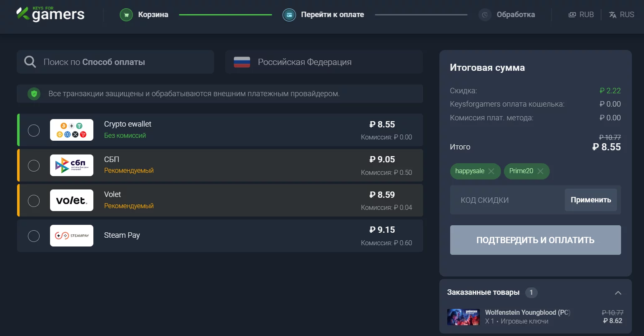Click ПОДТВЕРДИТЬ И ОПЛАТИТЬ button
Screen dimensions: 644x336
[535, 240]
